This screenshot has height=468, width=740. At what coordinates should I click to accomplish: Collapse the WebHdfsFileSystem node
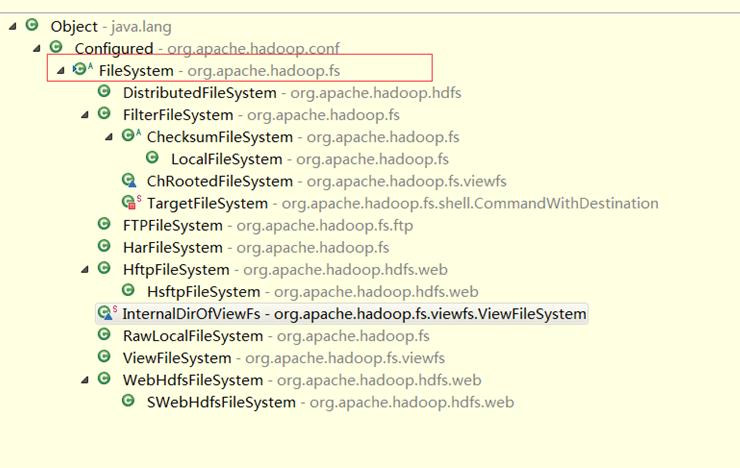click(x=85, y=380)
